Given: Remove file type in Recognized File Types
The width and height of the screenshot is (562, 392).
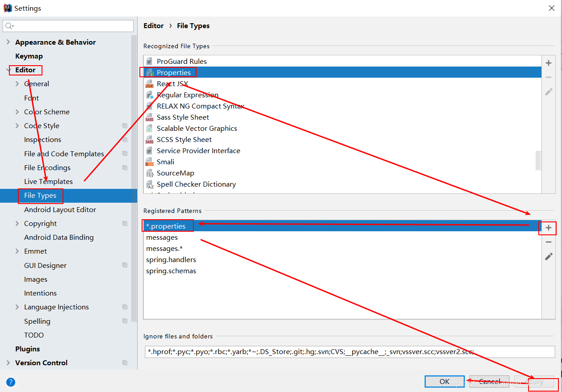Looking at the screenshot, I should [549, 77].
